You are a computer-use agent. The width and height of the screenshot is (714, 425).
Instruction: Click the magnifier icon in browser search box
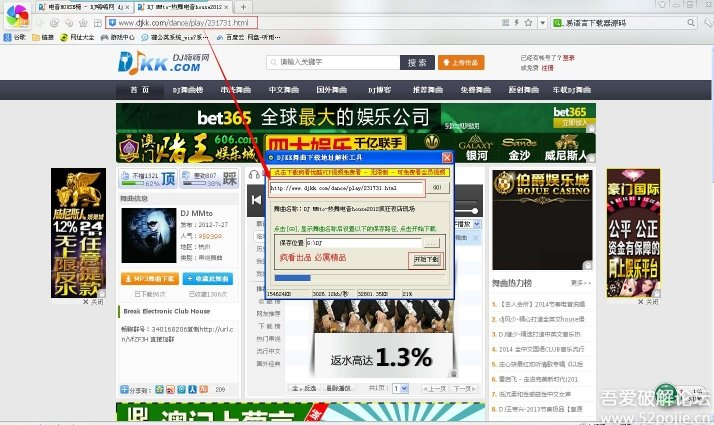point(691,22)
